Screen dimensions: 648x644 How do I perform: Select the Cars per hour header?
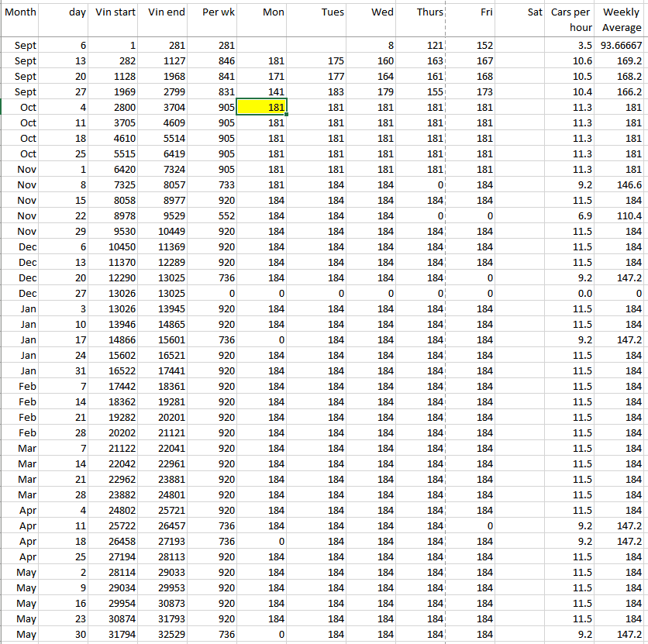[571, 19]
